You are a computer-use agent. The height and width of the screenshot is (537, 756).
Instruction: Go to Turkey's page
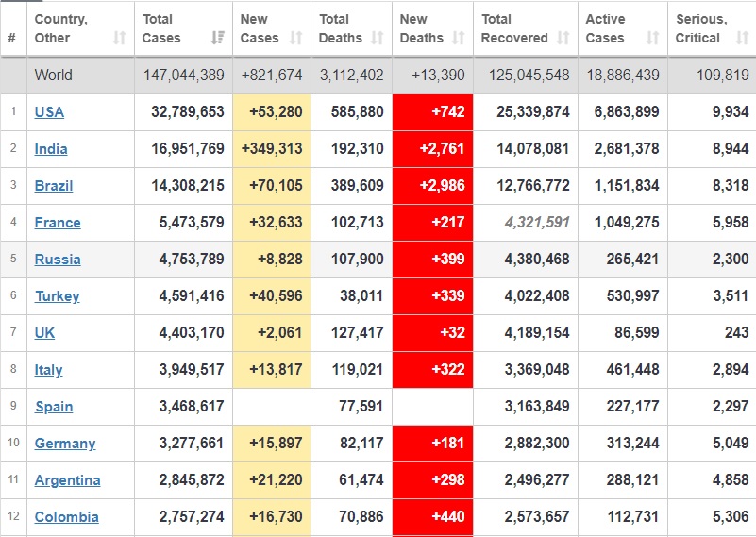[57, 296]
